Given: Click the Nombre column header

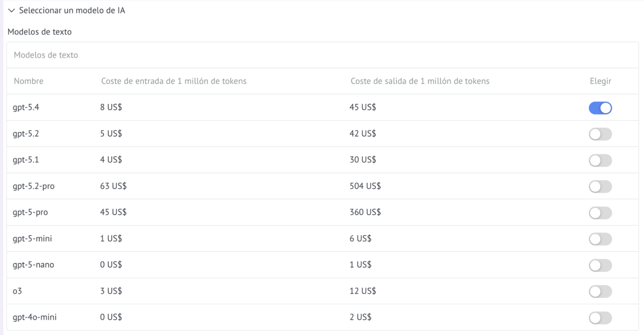Looking at the screenshot, I should [29, 81].
